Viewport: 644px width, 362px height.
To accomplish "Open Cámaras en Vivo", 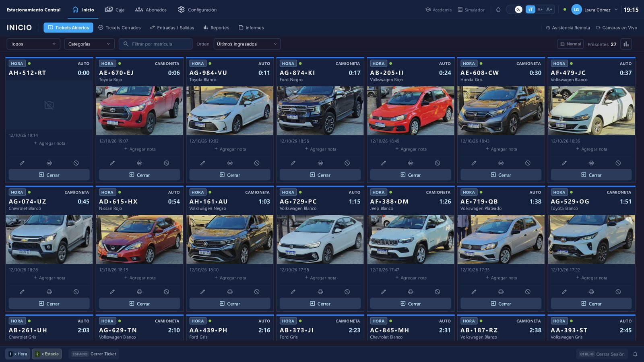I will [x=617, y=28].
